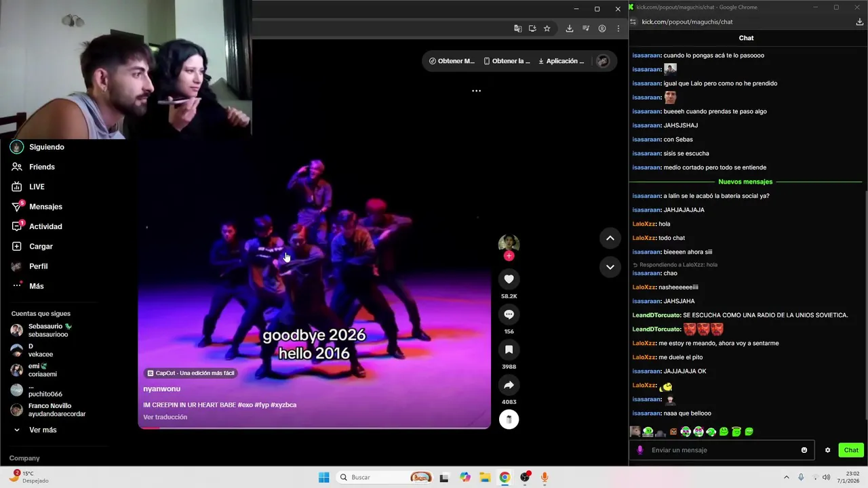
Task: Show hidden tray icons chevron
Action: (x=787, y=477)
